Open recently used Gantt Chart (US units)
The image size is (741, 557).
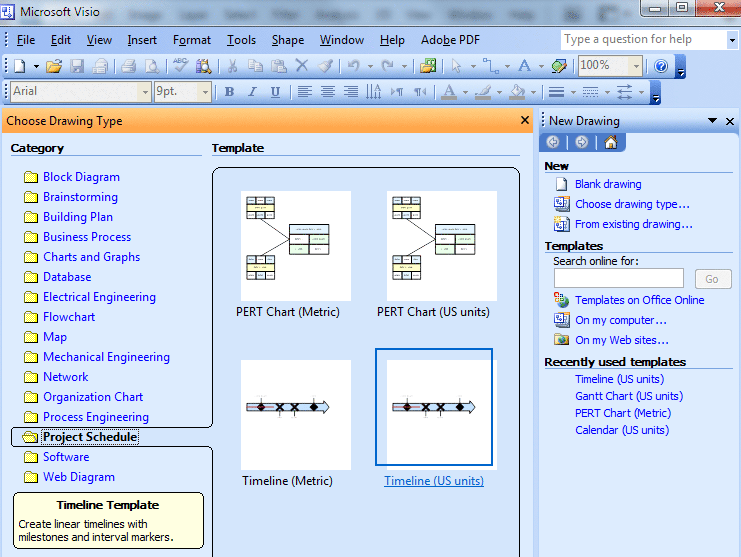[x=629, y=396]
